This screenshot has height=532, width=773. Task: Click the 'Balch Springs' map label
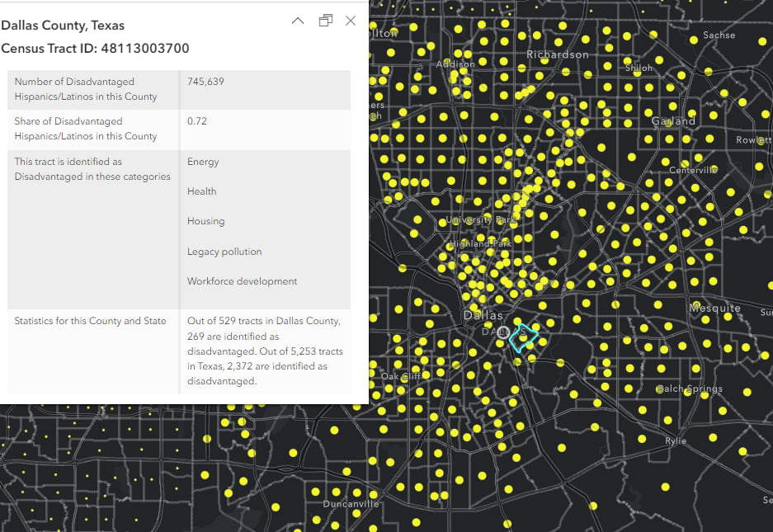689,389
